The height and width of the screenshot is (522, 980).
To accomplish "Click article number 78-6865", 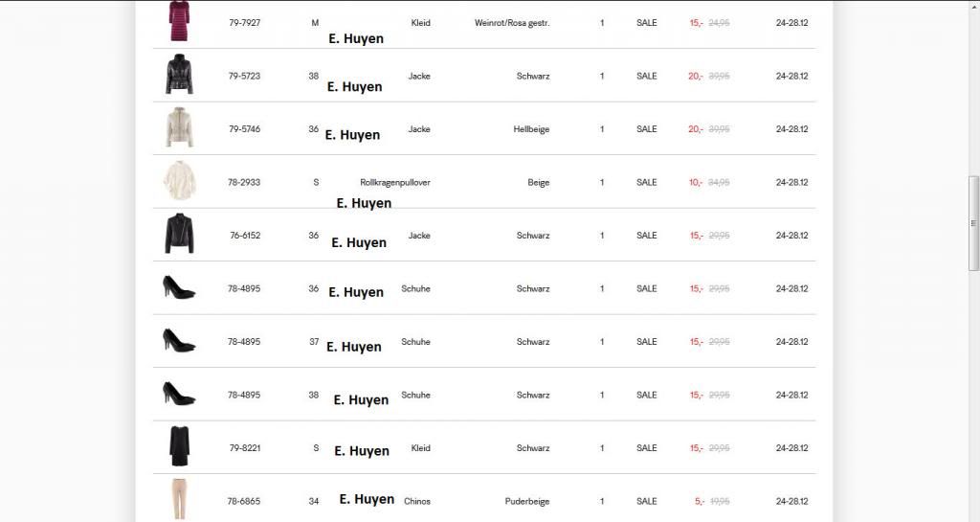I will click(244, 501).
